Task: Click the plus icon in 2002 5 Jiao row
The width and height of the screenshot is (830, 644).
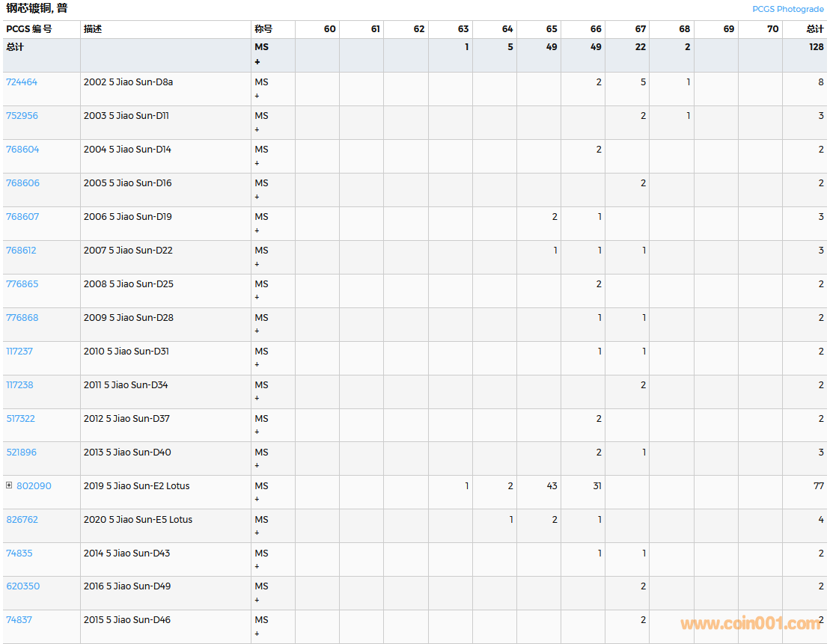Action: point(257,96)
